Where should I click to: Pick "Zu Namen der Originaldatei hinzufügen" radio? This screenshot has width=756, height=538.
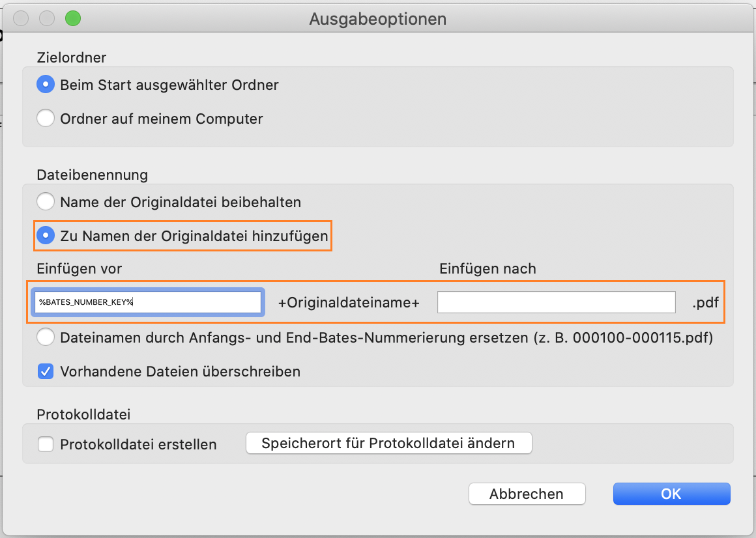click(x=46, y=236)
